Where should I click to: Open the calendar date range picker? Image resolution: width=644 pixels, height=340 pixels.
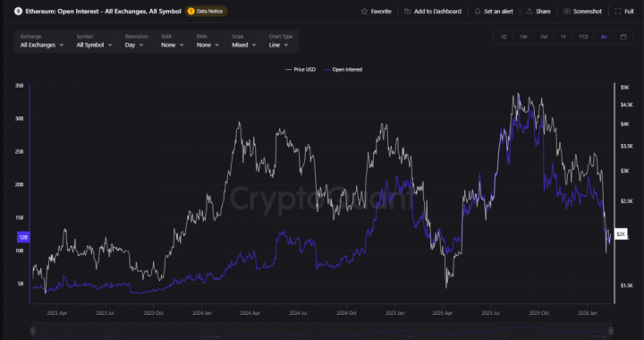click(x=623, y=37)
